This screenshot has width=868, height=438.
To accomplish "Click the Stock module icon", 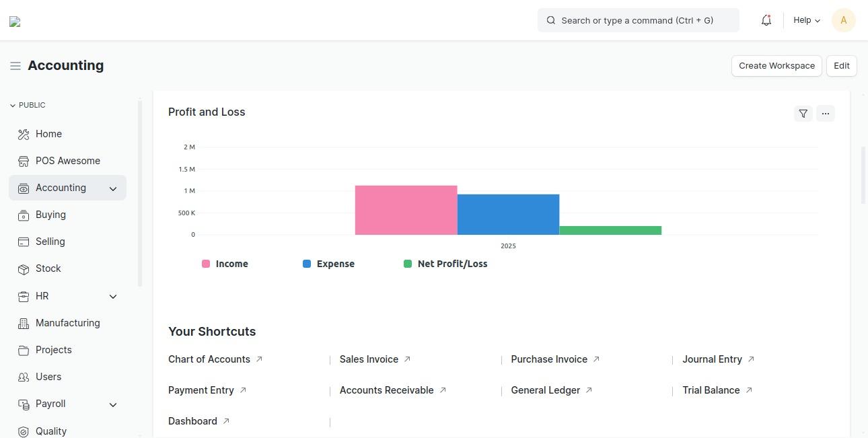I will (22, 268).
